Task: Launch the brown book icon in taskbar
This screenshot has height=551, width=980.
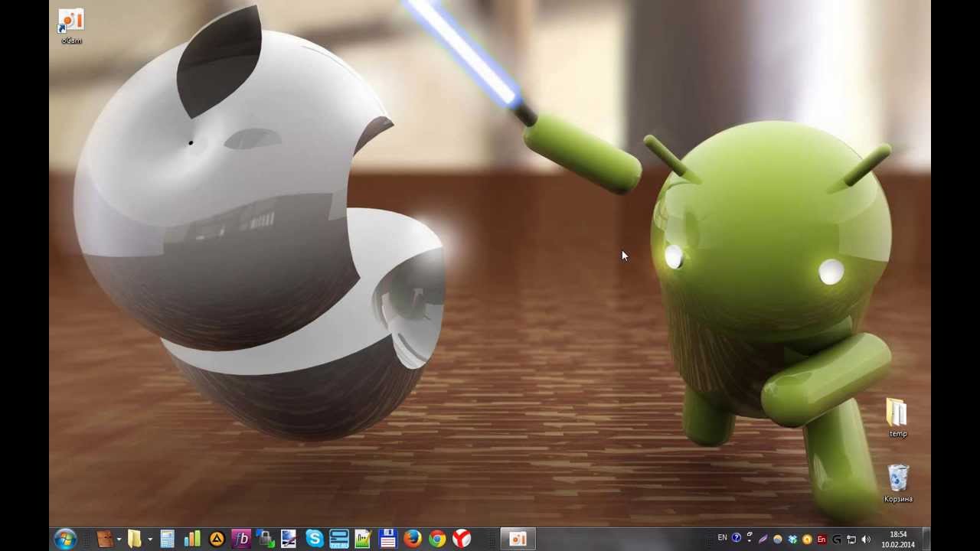Action: point(105,539)
